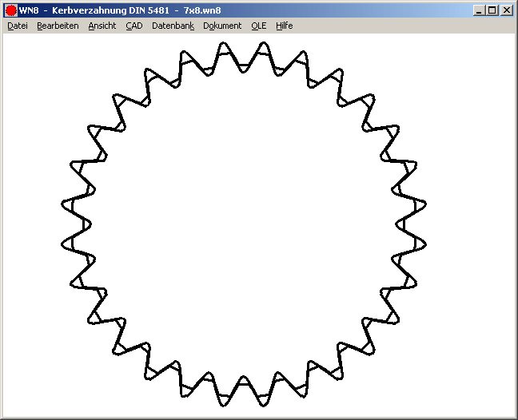Open the Ansicht menu
The image size is (518, 420).
pos(102,26)
